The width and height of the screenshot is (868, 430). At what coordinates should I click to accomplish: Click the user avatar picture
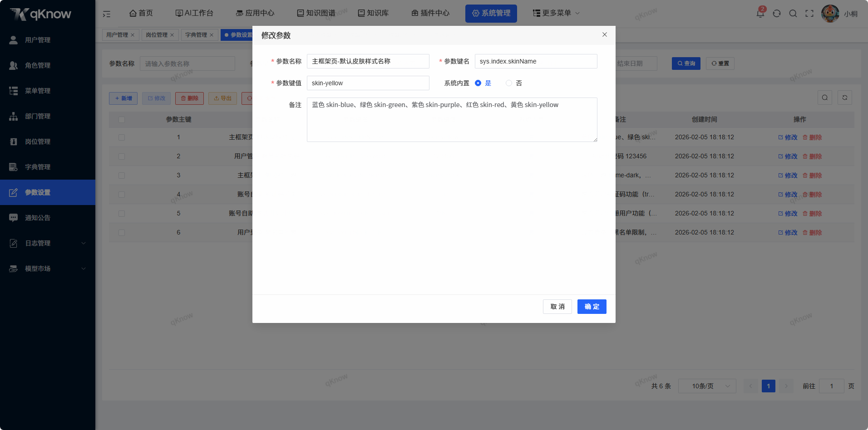830,14
